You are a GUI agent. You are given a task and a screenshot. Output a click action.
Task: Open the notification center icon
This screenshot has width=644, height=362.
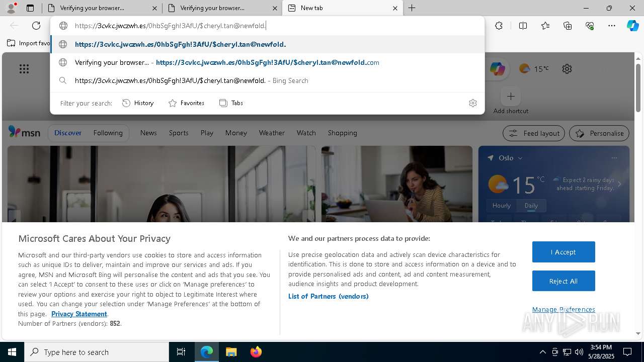627,352
